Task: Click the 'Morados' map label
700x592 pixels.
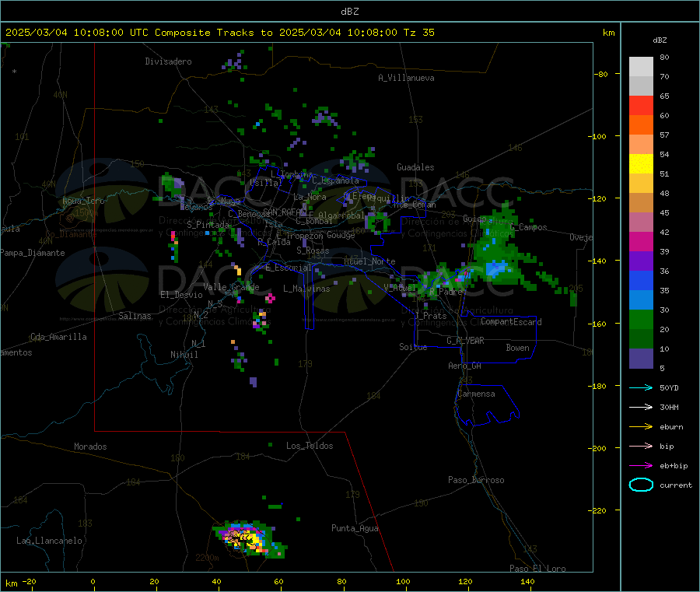Action: [x=91, y=447]
